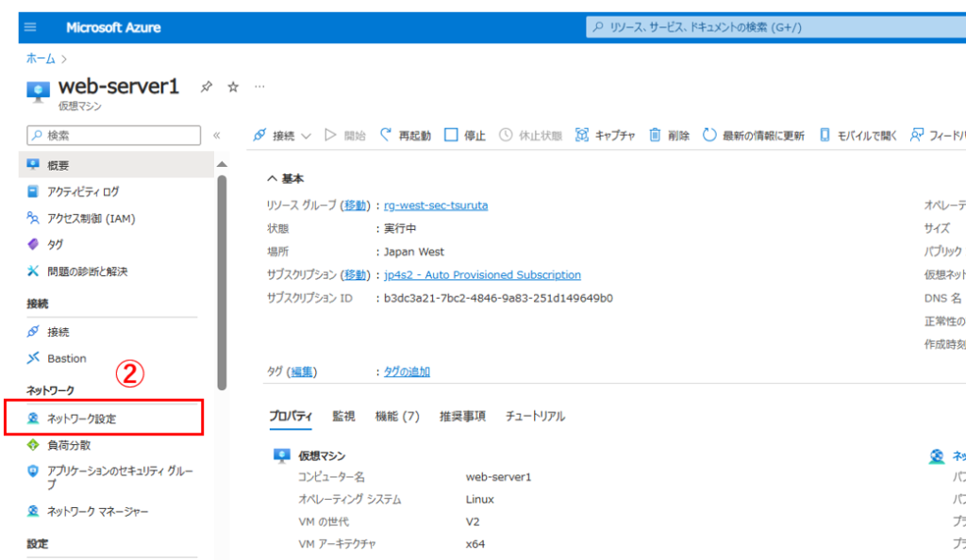This screenshot has height=560, width=966.
Task: Select the プロパティ tab
Action: point(291,417)
